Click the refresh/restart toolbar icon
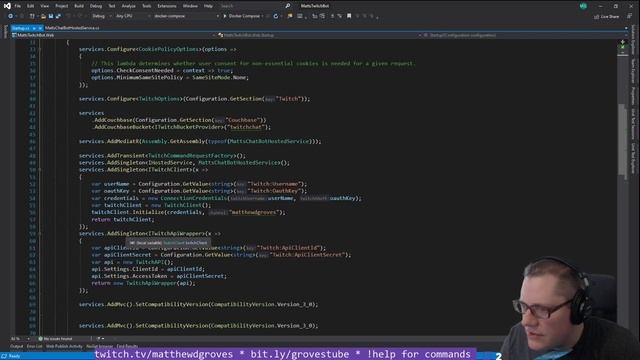Screen dimensions: 640x360 (x=276, y=16)
